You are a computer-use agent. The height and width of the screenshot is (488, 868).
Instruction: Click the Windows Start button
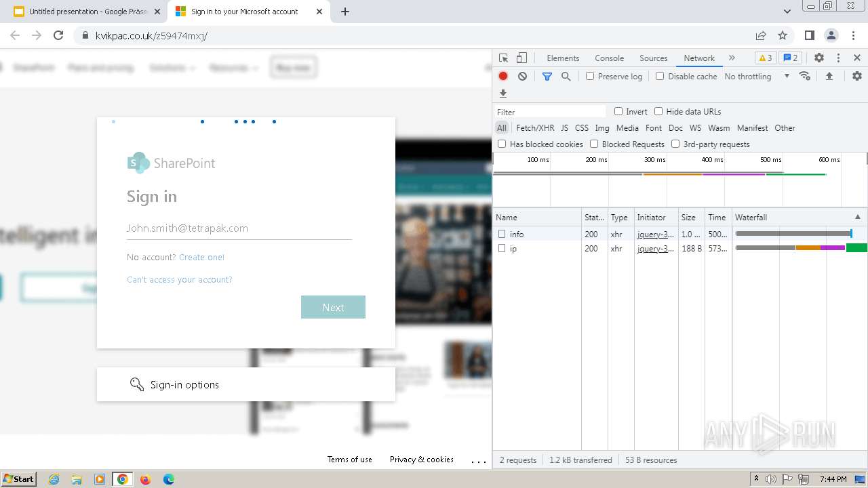19,479
